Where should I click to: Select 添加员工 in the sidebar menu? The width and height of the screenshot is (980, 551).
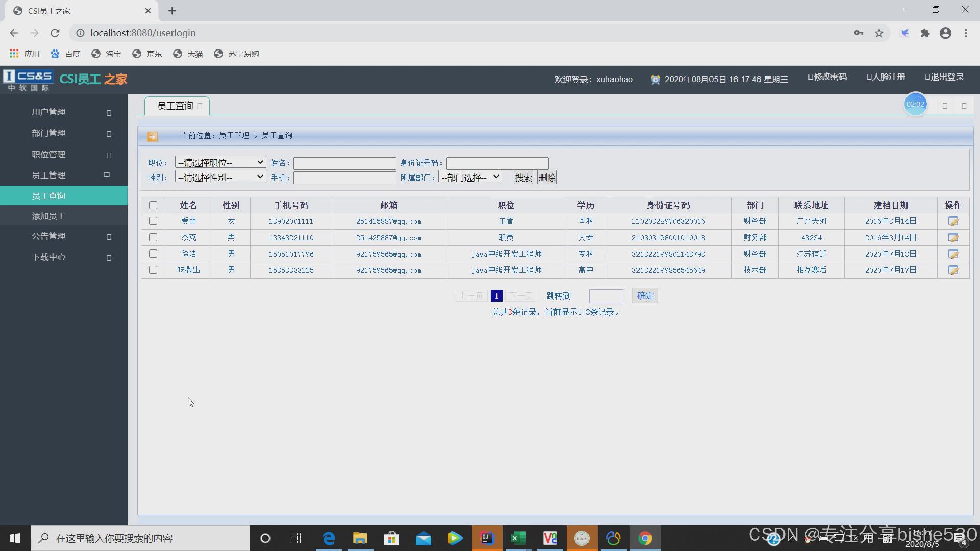pyautogui.click(x=48, y=216)
